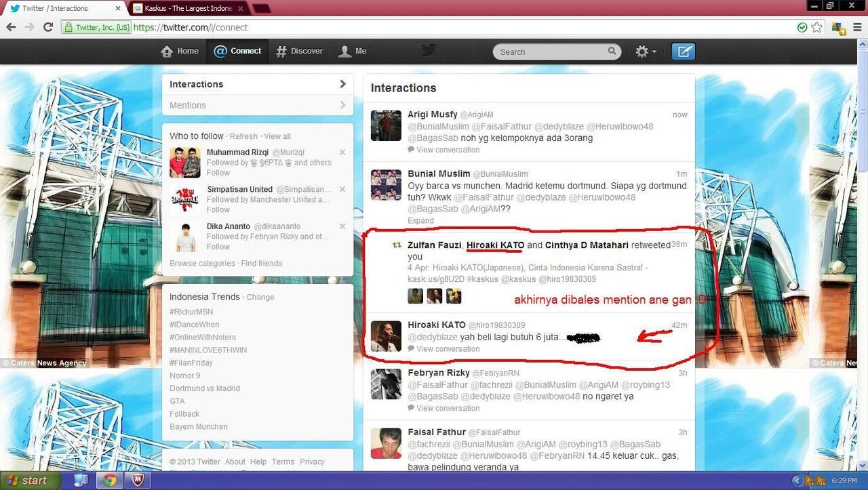868x490 pixels.
Task: Click Change next to Indonesia Trends
Action: coord(260,298)
